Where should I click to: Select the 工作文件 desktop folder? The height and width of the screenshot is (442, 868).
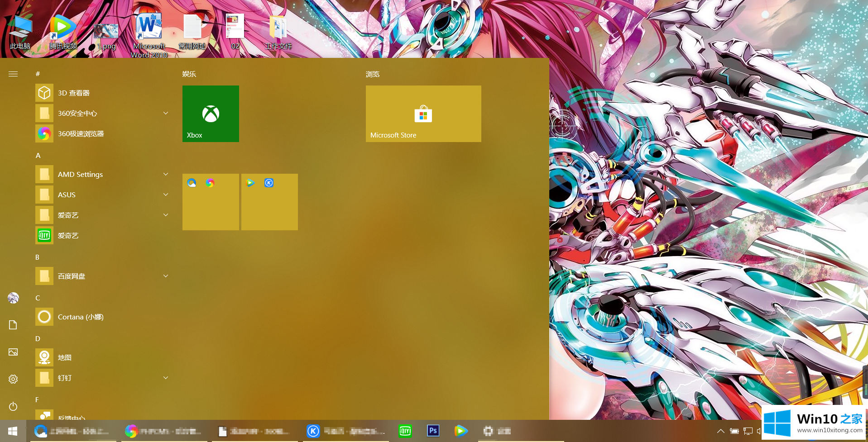(278, 32)
